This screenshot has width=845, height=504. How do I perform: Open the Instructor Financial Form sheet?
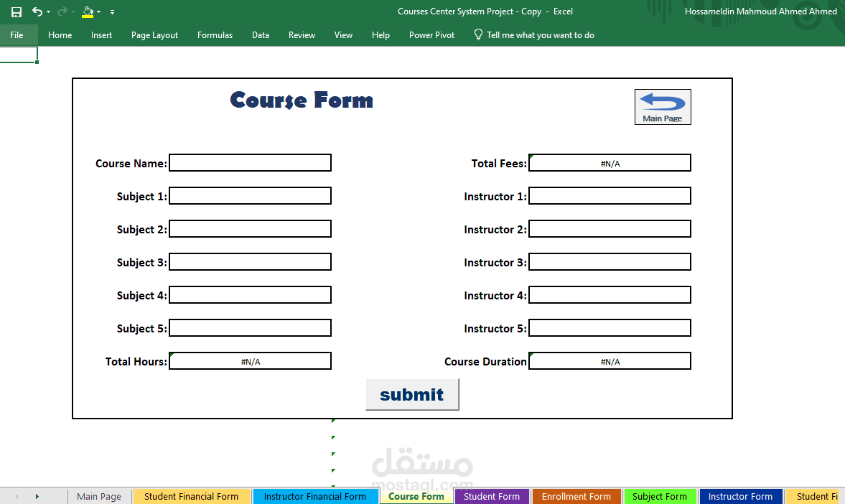click(x=314, y=496)
